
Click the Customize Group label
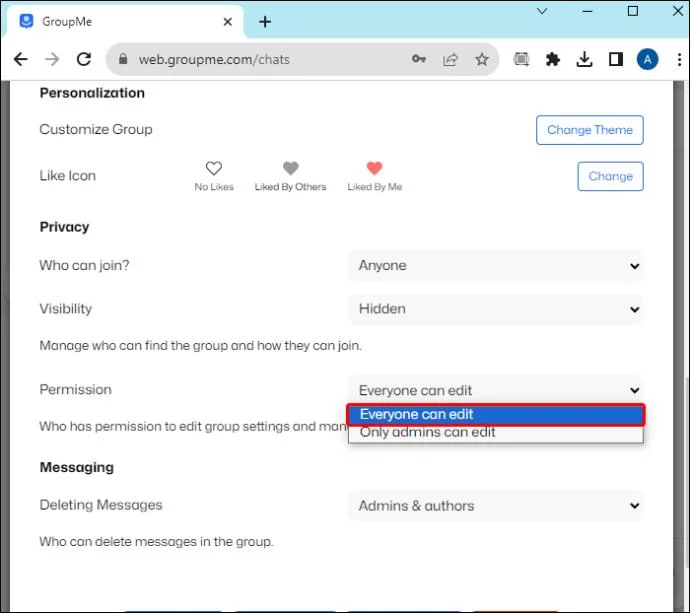(x=96, y=129)
